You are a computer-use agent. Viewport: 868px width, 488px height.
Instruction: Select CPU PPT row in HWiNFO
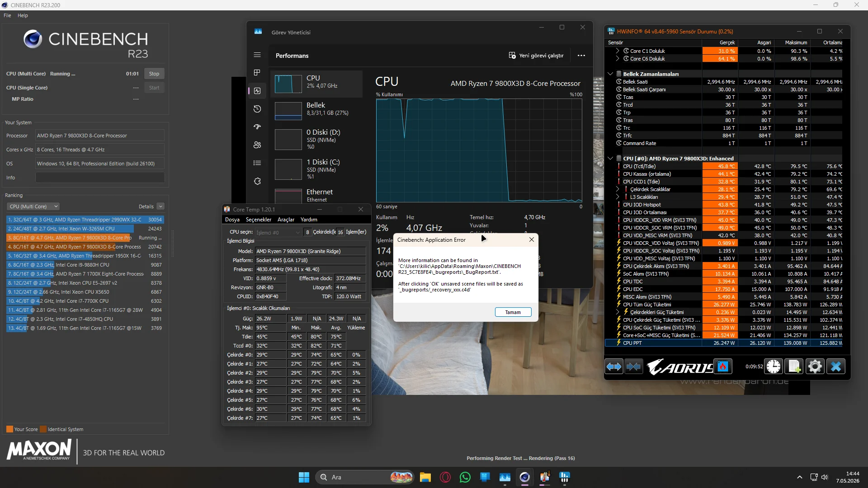click(x=724, y=343)
